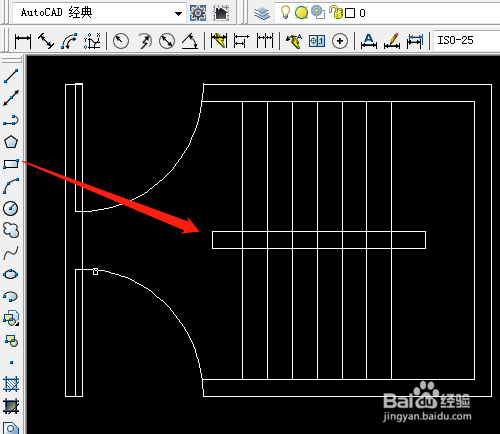
Task: Toggle layer 0 on/off light bulb
Action: click(285, 12)
